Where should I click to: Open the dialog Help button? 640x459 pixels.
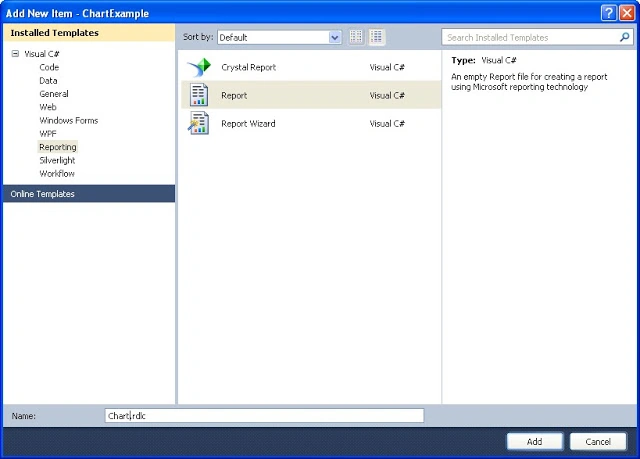[609, 13]
